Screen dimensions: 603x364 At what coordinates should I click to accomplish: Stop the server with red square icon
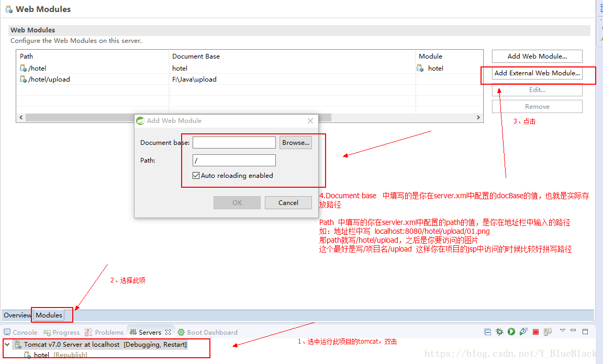(535, 332)
